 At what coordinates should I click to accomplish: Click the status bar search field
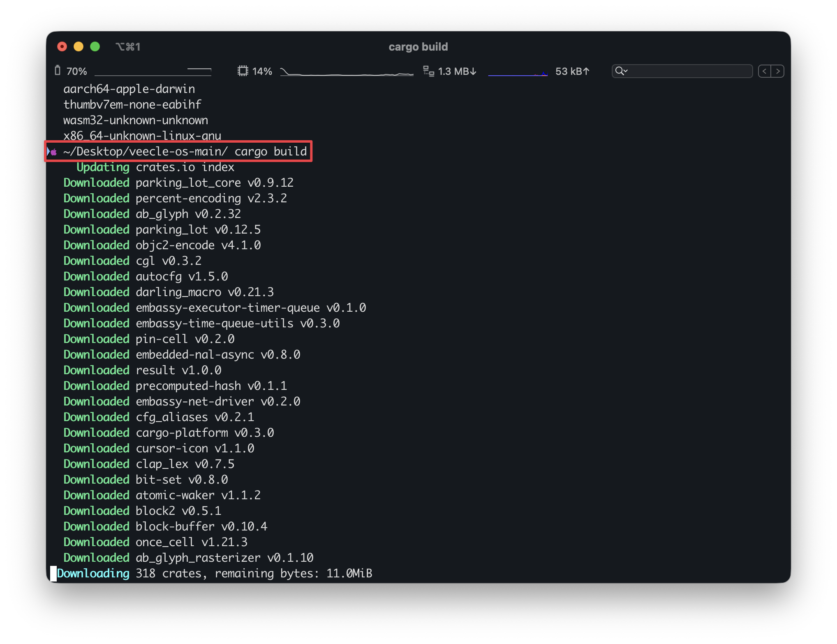[x=691, y=71]
